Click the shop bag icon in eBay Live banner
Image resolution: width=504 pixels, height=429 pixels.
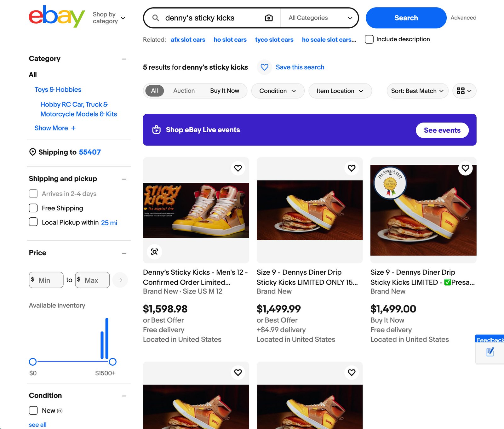tap(157, 130)
